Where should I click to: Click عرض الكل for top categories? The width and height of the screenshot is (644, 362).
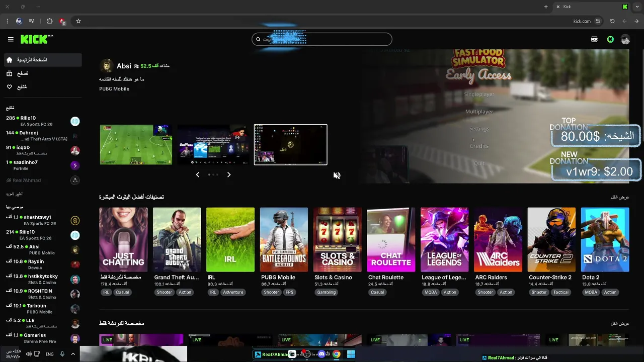click(x=620, y=197)
